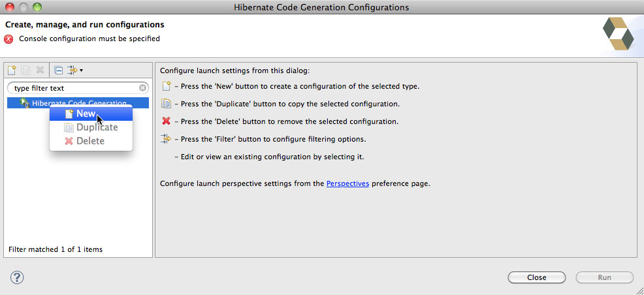The width and height of the screenshot is (644, 295).
Task: Clear the filter text field
Action: (142, 88)
